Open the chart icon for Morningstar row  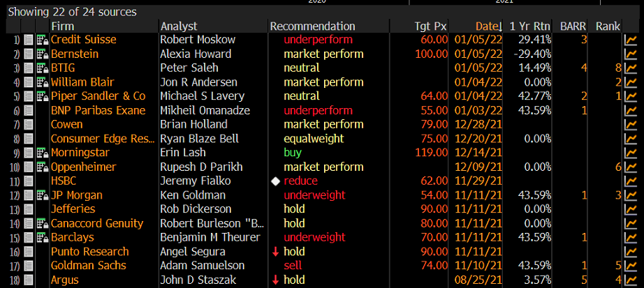click(x=629, y=153)
